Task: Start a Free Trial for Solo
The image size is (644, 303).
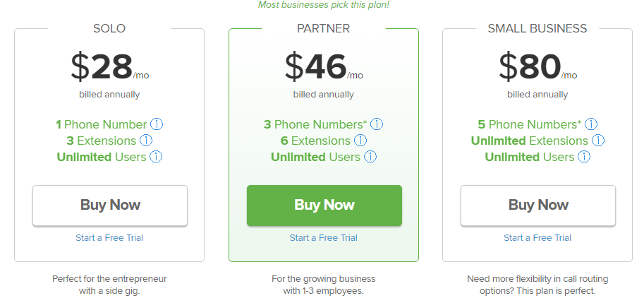Action: pos(109,237)
